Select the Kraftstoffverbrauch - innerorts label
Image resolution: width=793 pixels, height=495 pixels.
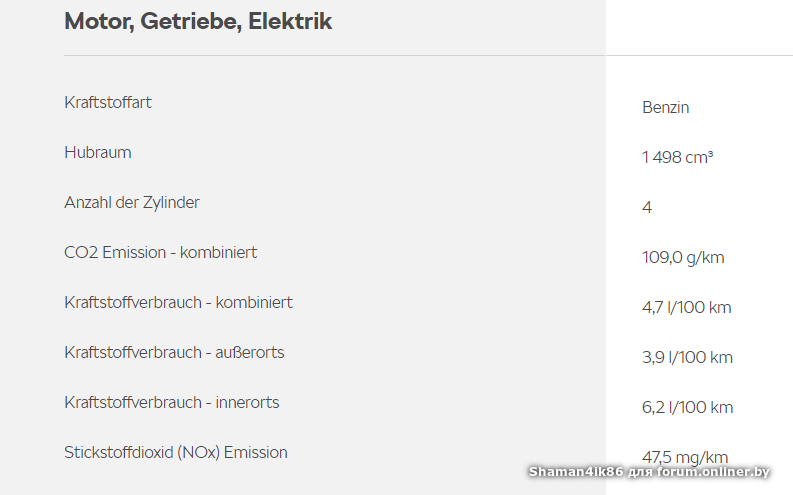point(172,402)
